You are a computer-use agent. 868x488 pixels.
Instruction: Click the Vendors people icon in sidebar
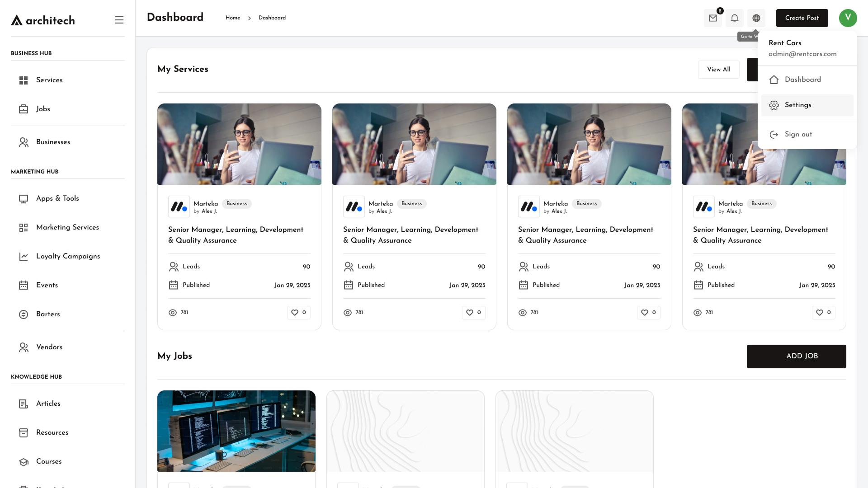24,347
